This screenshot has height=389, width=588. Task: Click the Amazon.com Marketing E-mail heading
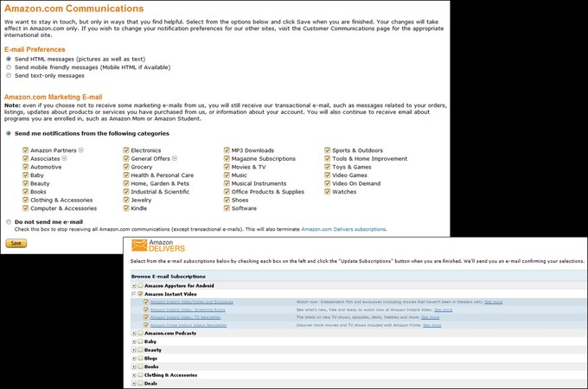pyautogui.click(x=54, y=97)
